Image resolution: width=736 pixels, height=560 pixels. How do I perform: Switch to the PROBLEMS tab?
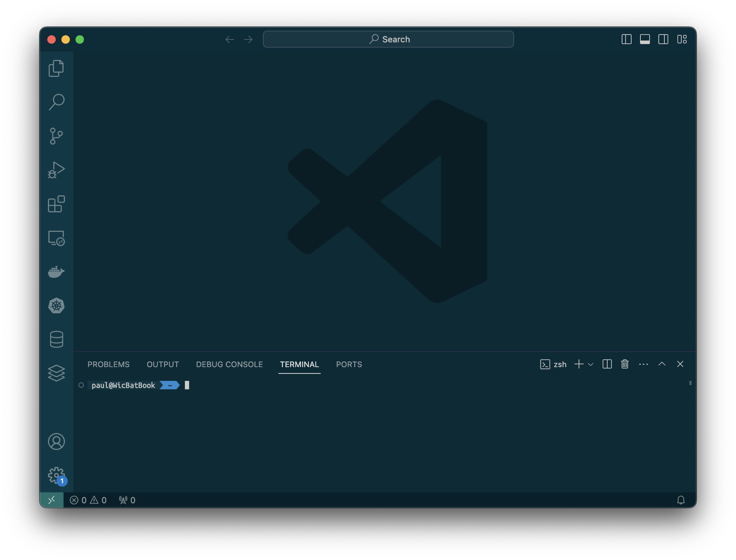point(108,364)
